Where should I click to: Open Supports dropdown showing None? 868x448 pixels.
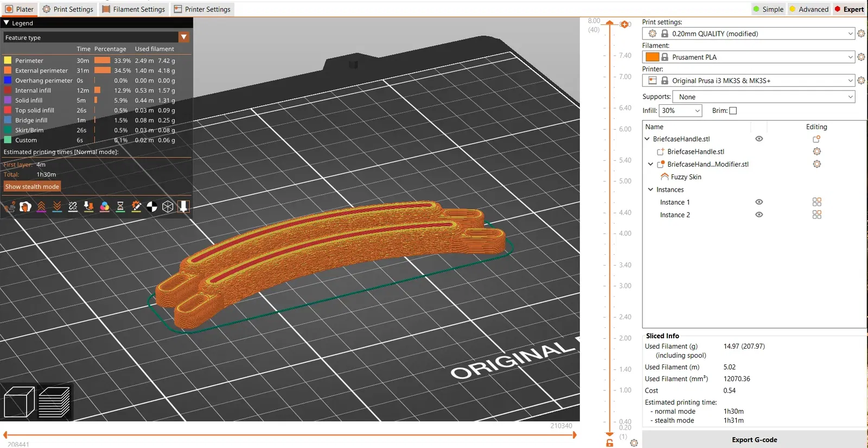[764, 97]
